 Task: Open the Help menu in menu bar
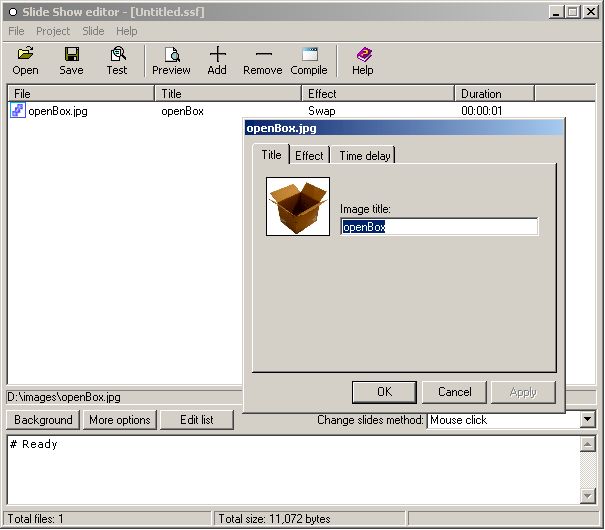127,31
